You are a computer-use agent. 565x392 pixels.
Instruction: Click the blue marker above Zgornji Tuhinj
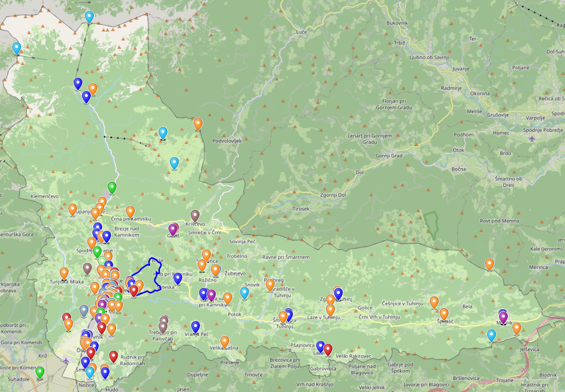pos(338,294)
